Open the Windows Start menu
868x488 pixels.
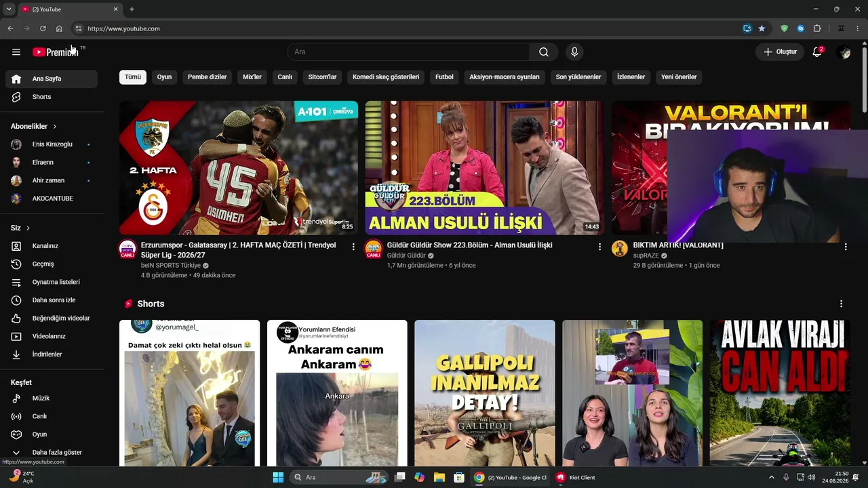point(278,477)
